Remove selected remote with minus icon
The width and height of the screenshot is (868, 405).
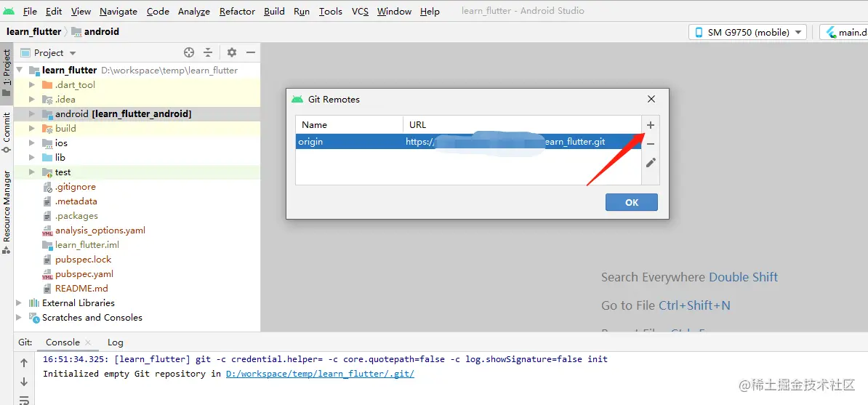pos(651,144)
